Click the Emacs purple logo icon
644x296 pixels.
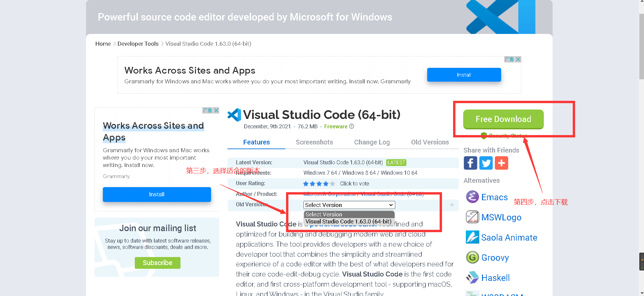point(472,197)
